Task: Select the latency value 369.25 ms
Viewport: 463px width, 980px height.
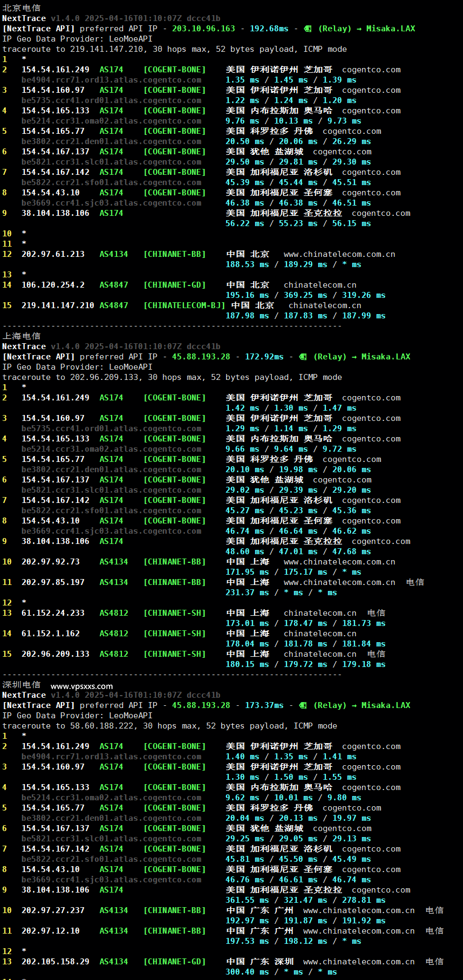Action: click(305, 295)
